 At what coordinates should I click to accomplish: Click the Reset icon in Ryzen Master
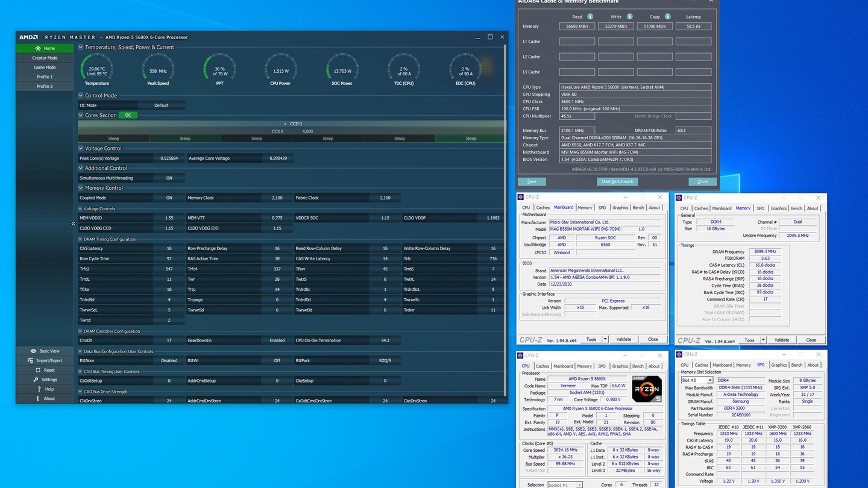tap(38, 370)
